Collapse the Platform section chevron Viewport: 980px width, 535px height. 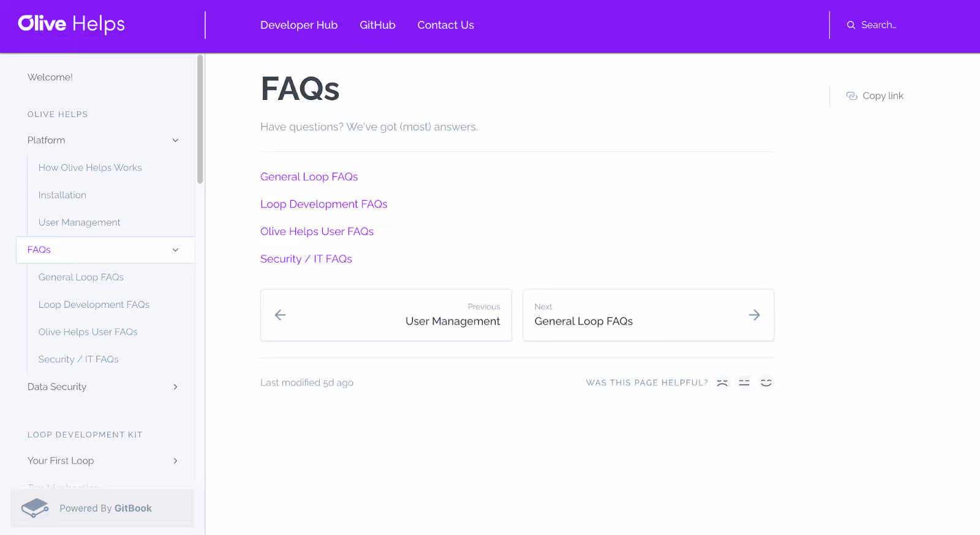(x=175, y=140)
